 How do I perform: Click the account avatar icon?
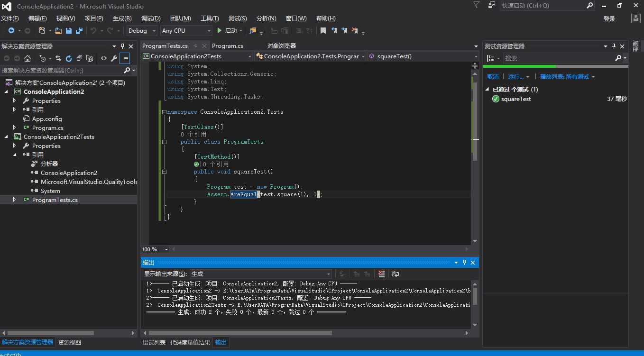tap(636, 18)
